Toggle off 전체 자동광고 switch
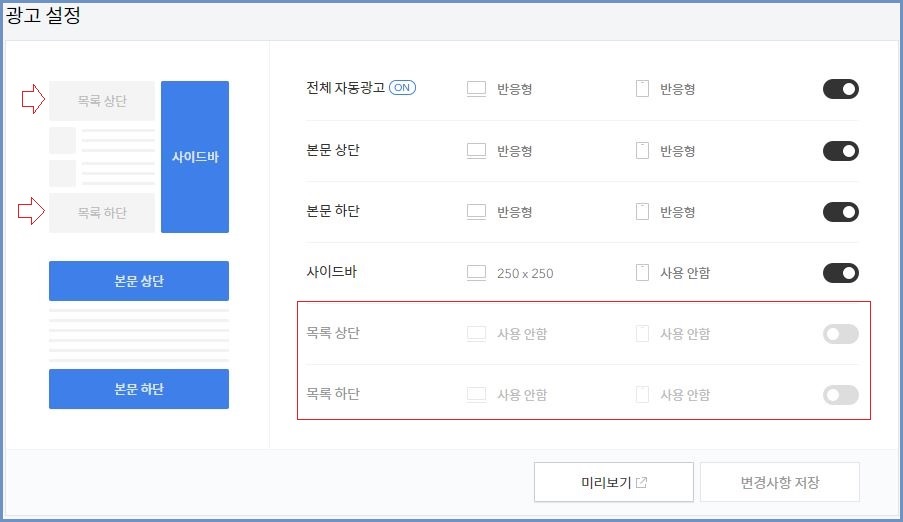This screenshot has width=903, height=522. point(840,89)
